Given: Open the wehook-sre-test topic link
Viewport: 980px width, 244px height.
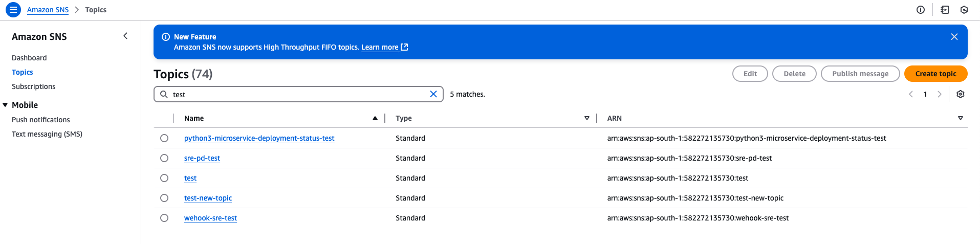Looking at the screenshot, I should click(210, 218).
